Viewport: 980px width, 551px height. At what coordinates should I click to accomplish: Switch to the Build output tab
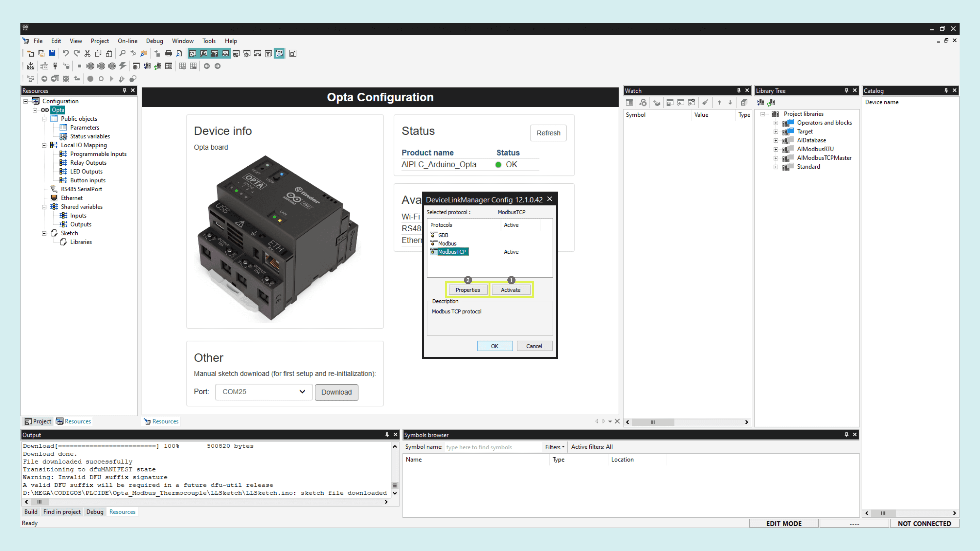tap(31, 512)
